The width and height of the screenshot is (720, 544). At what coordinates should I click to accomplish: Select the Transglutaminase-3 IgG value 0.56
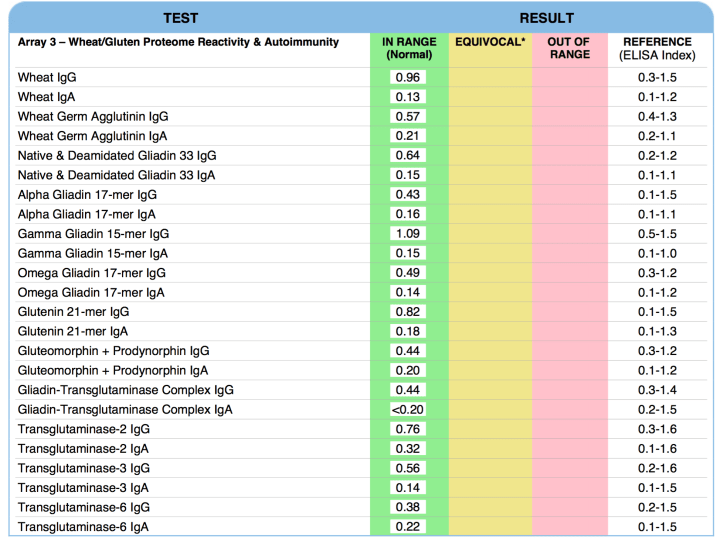click(408, 468)
